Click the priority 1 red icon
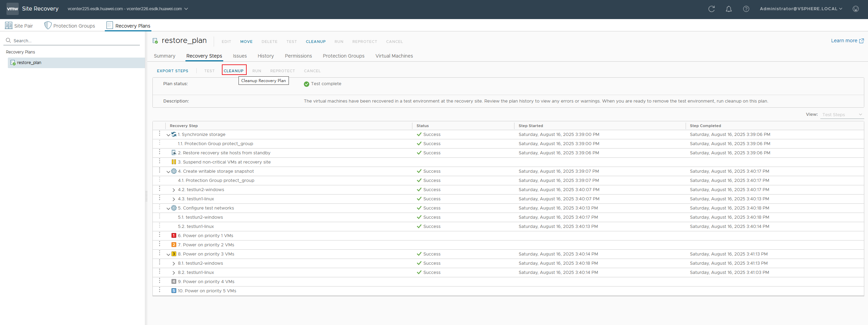The height and width of the screenshot is (325, 868). [x=174, y=235]
